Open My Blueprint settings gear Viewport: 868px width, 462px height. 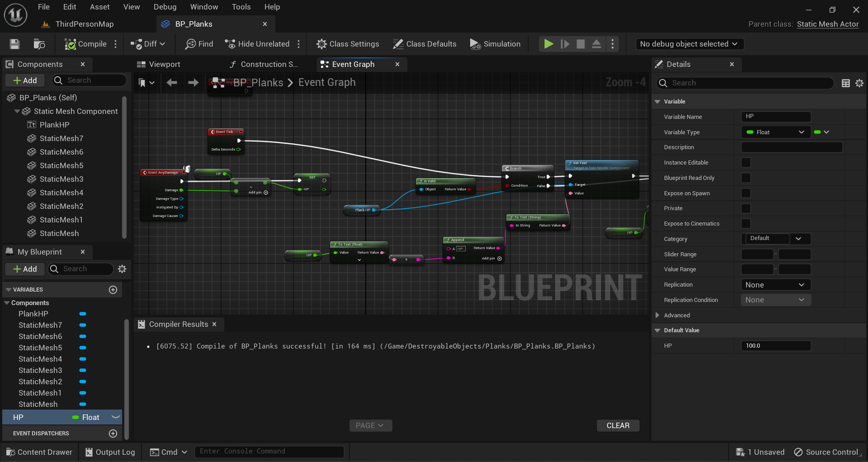point(122,269)
